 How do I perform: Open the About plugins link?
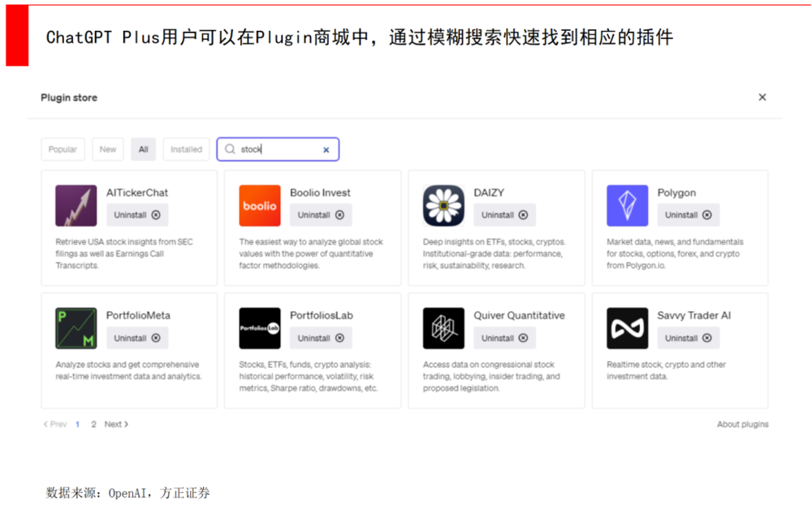pos(742,424)
